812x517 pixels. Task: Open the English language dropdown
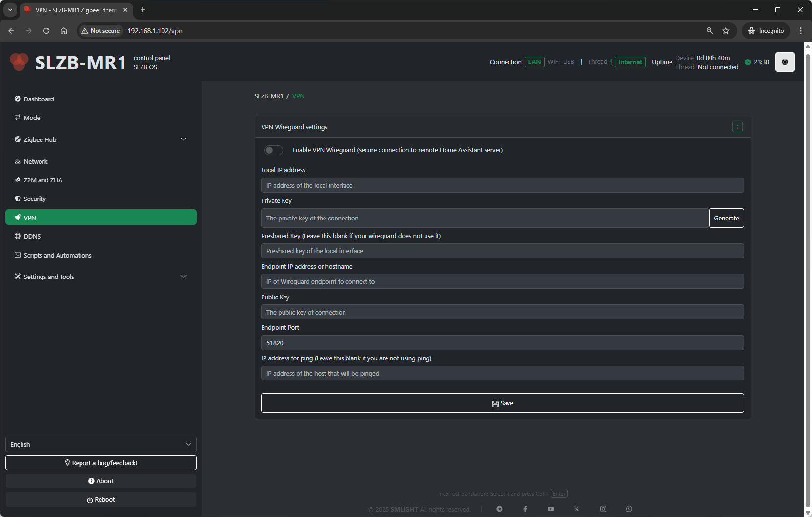pyautogui.click(x=101, y=444)
